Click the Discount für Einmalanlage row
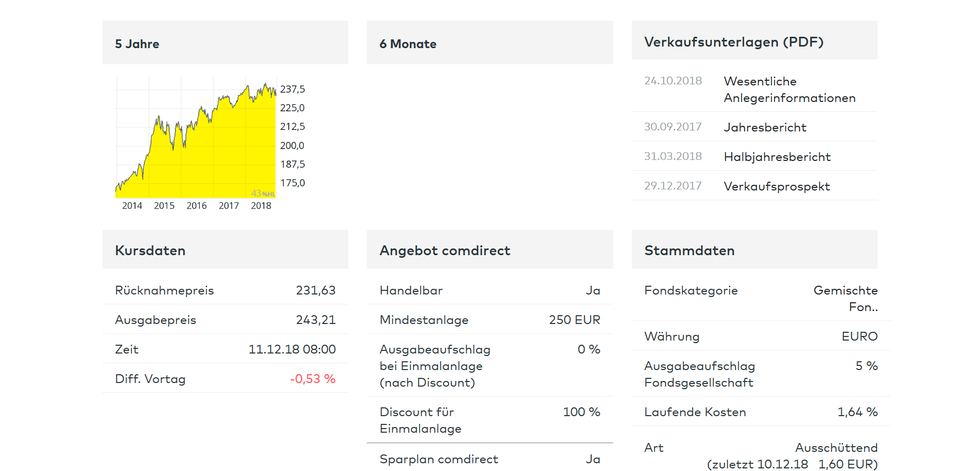The image size is (980, 471). pos(489,420)
